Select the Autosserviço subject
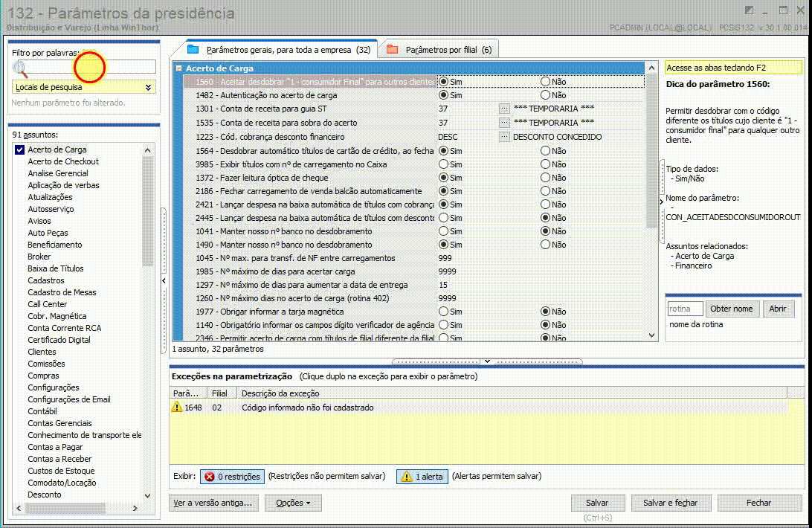The width and height of the screenshot is (812, 528). point(51,209)
